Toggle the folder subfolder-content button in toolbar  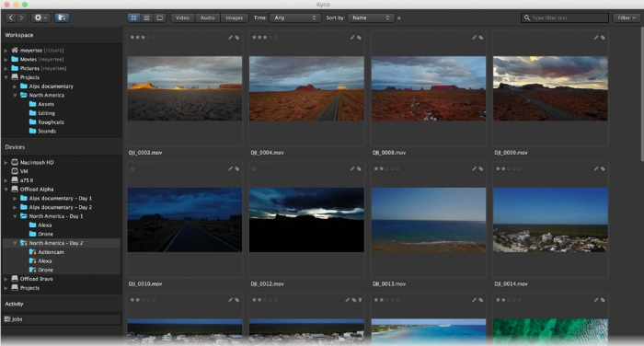[x=62, y=17]
